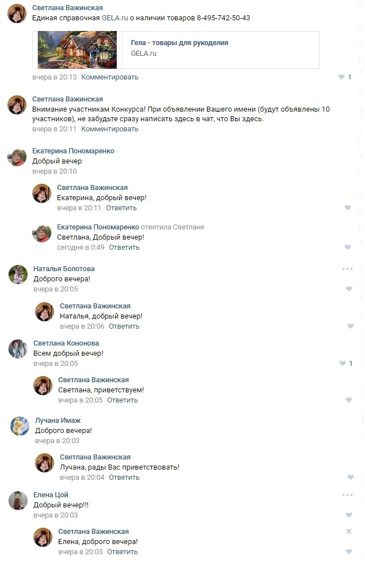Like the reply 'Светлана, приветствуем!'
Image resolution: width=365 pixels, height=588 pixels.
(349, 400)
